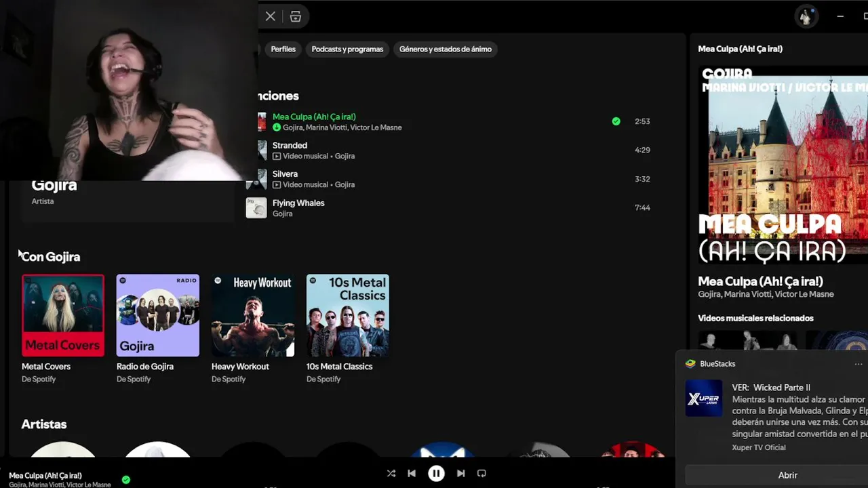Open artist names under panel song title
Viewport: 868px width, 488px height.
tap(766, 294)
